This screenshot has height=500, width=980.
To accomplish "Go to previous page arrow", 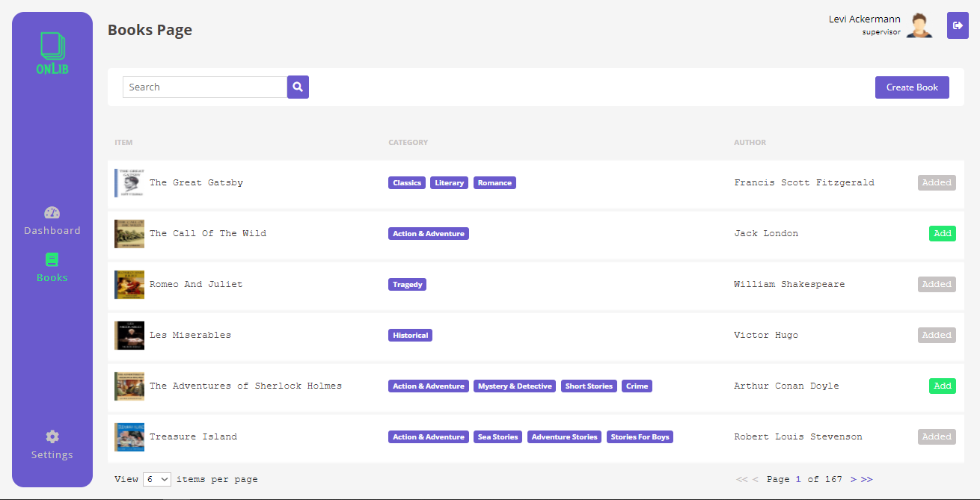I will click(755, 479).
